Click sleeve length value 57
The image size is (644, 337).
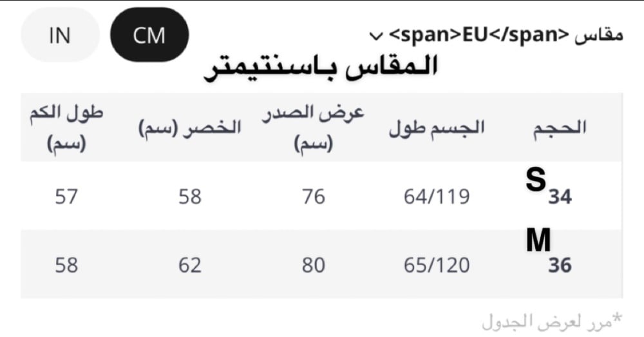[x=66, y=196]
